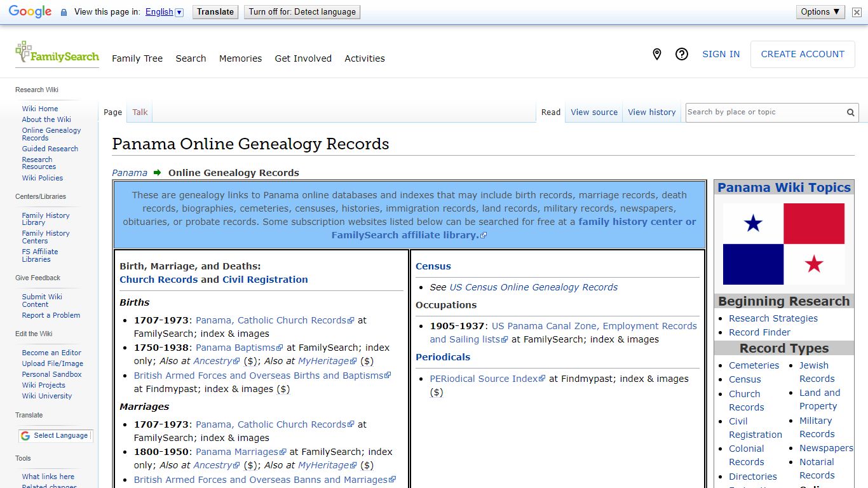Open Online Genealogy Records sidebar link
868x488 pixels.
[51, 134]
